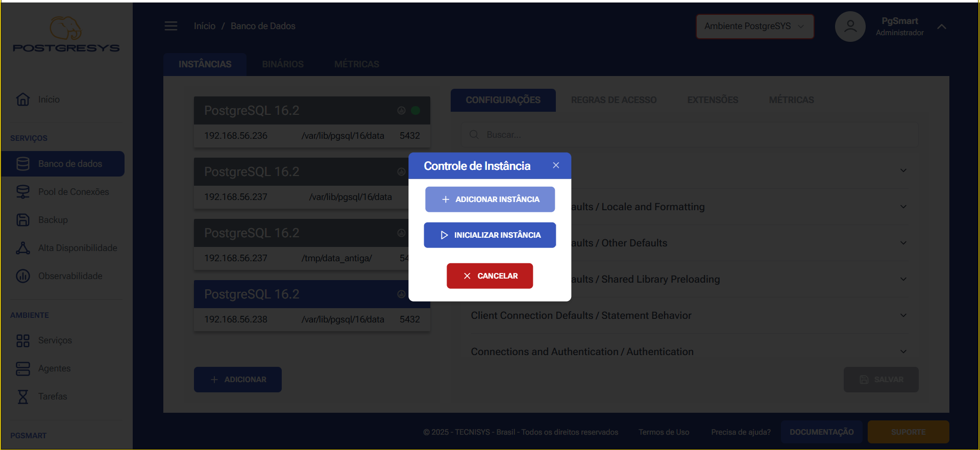Click Início breadcrumb link

point(205,26)
